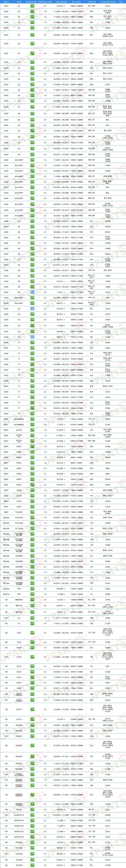Select the petrol icon in the Q3 125kW row
126x868 pixels.
coord(32,314)
